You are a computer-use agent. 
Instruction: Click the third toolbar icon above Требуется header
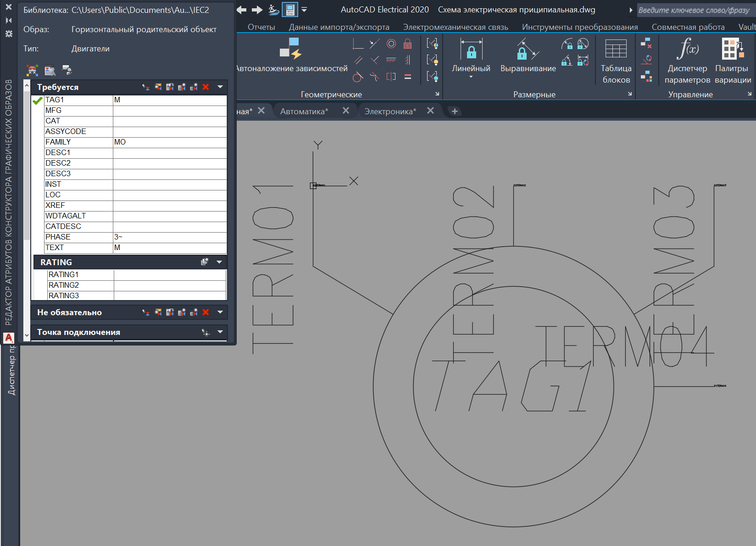(67, 70)
